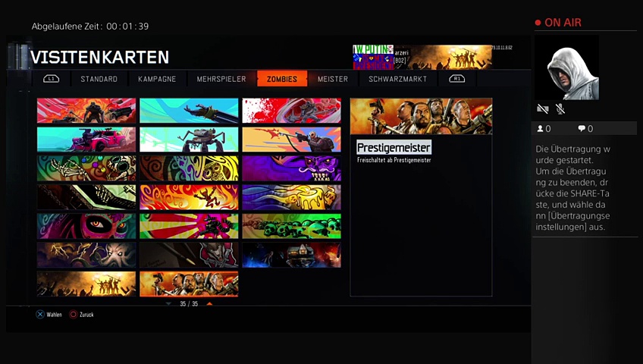Screen dimensions: 643x364
Task: Click the circle button icon beside Zurück
Action: (74, 315)
